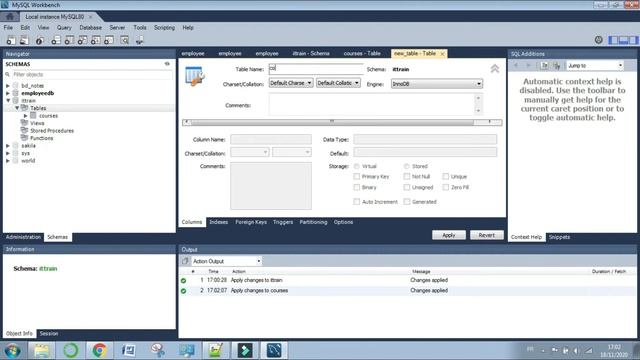Toggle the bottom output panel view icon
The height and width of the screenshot is (360, 640).
point(623,40)
